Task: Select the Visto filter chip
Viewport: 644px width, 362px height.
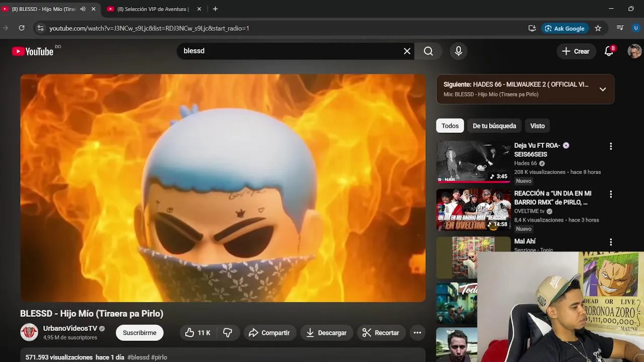Action: [x=537, y=126]
